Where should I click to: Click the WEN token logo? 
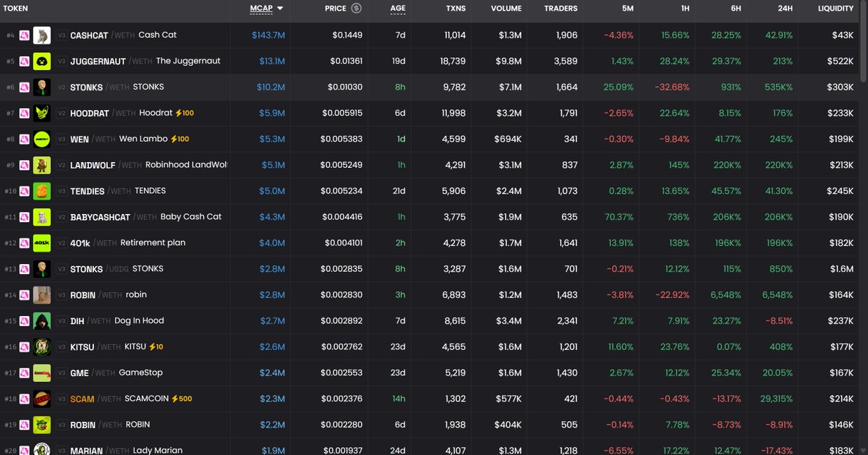42,139
